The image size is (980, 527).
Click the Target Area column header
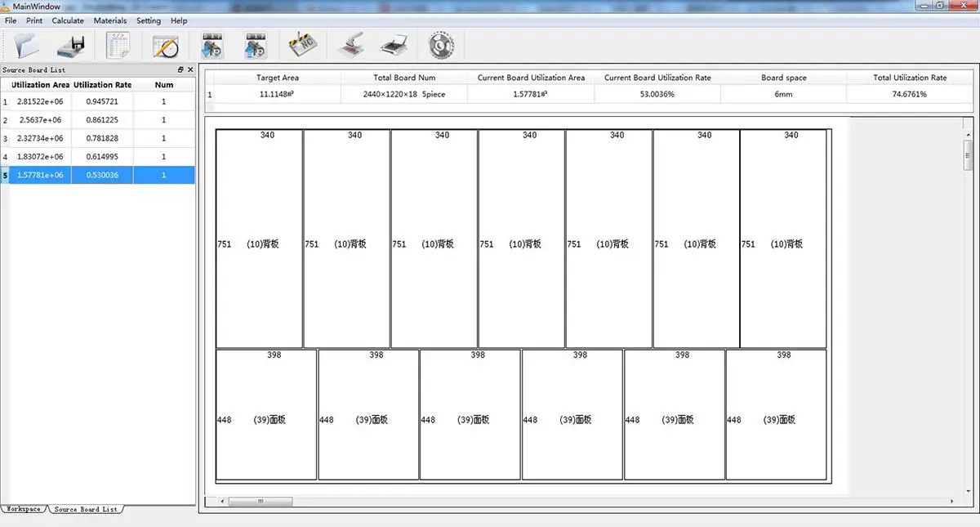278,78
